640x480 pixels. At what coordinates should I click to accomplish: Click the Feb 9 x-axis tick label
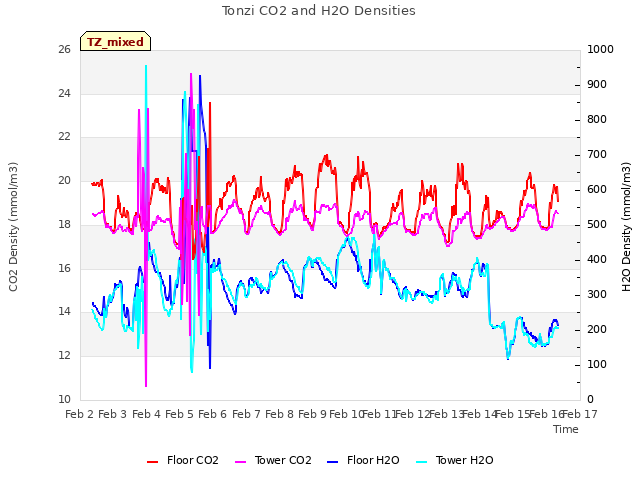[312, 414]
